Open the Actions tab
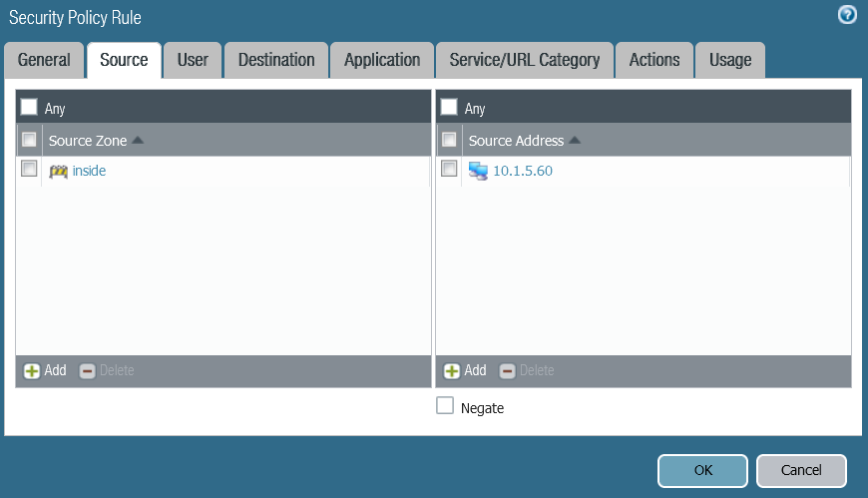This screenshot has width=868, height=498. pyautogui.click(x=654, y=60)
